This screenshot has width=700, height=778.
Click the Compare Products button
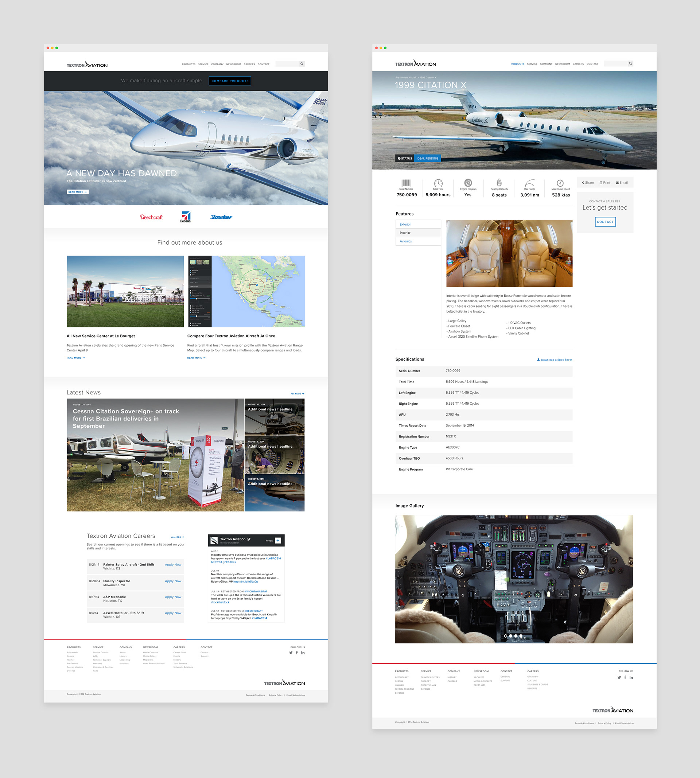230,81
